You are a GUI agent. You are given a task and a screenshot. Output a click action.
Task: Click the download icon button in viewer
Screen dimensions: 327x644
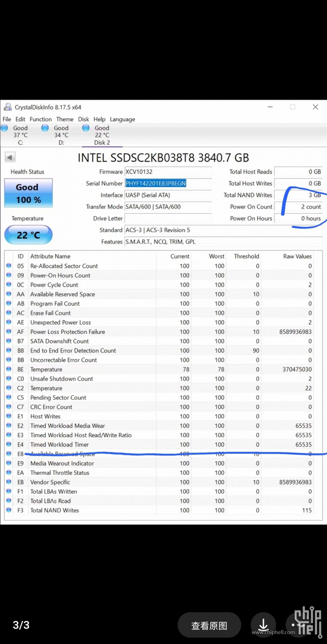(x=263, y=625)
